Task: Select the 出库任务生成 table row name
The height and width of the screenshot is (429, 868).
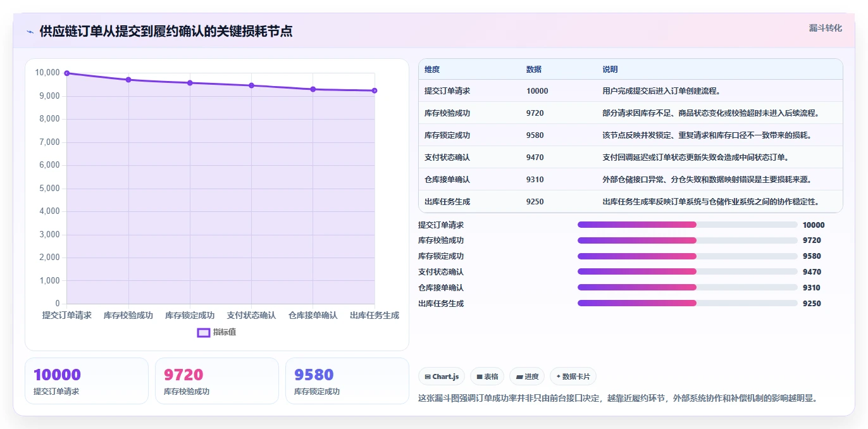Action: pos(447,202)
